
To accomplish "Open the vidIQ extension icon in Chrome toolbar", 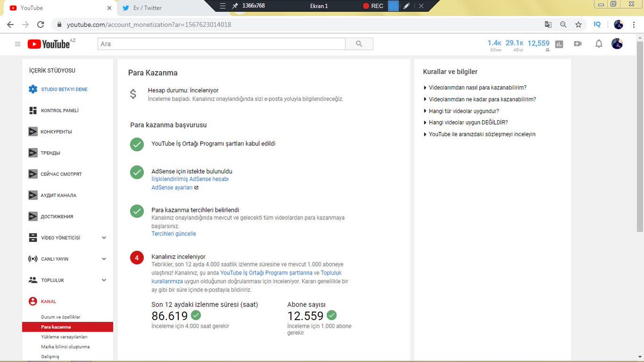I will point(597,25).
